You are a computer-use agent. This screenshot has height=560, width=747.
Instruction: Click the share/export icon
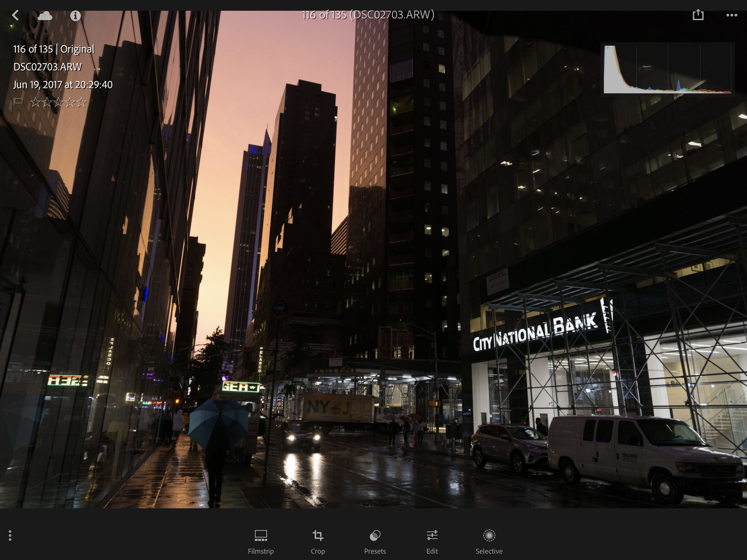click(x=698, y=15)
